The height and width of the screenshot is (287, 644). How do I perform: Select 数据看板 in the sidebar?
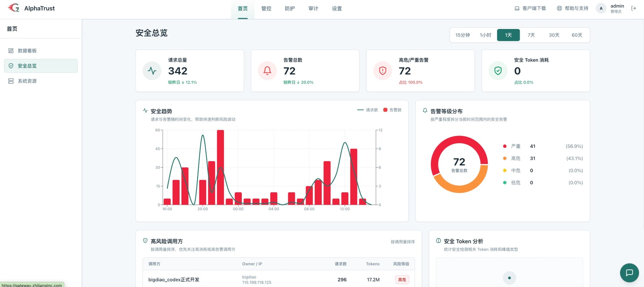pyautogui.click(x=41, y=51)
